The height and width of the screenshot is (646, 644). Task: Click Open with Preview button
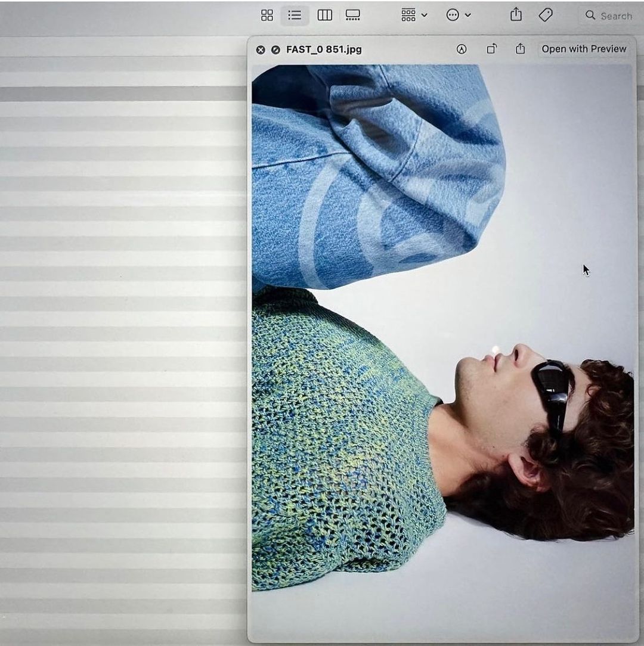click(584, 49)
